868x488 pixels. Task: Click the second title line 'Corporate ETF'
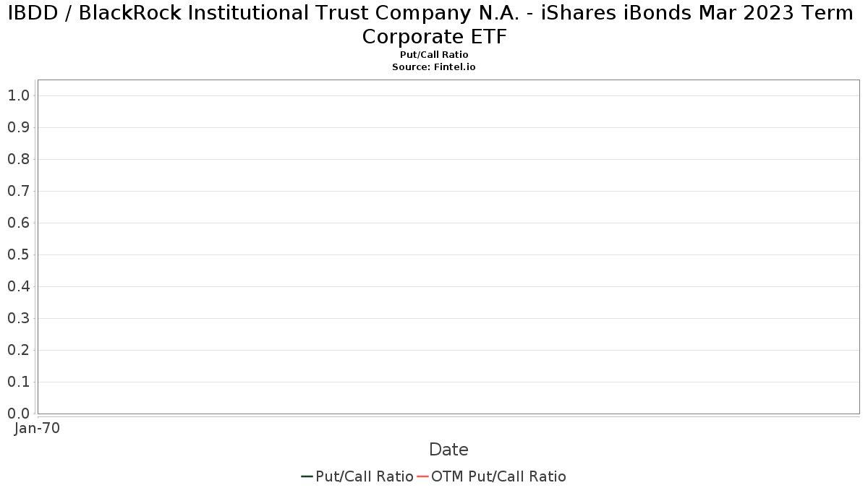pos(434,37)
